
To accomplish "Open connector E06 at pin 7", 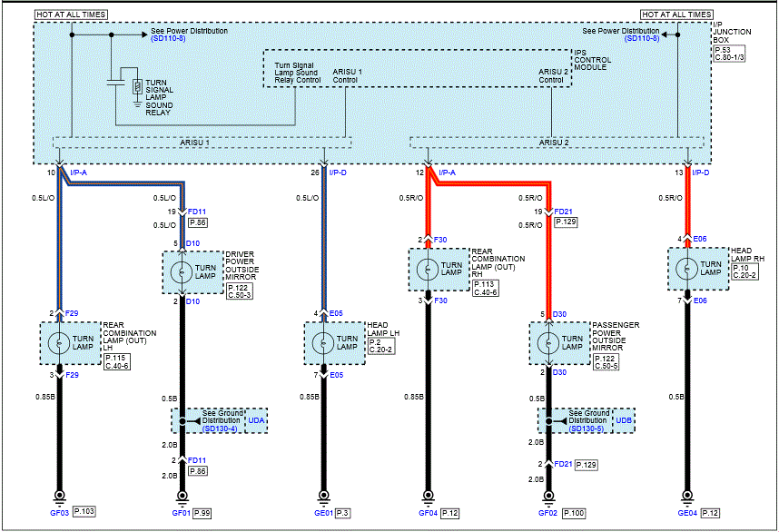I will [700, 300].
